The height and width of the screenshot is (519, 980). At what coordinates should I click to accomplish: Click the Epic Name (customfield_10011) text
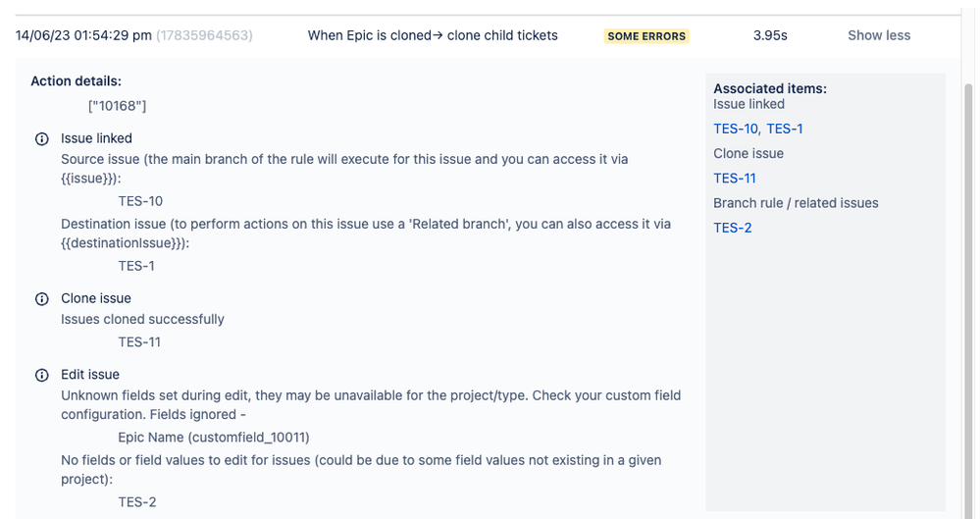coord(214,438)
